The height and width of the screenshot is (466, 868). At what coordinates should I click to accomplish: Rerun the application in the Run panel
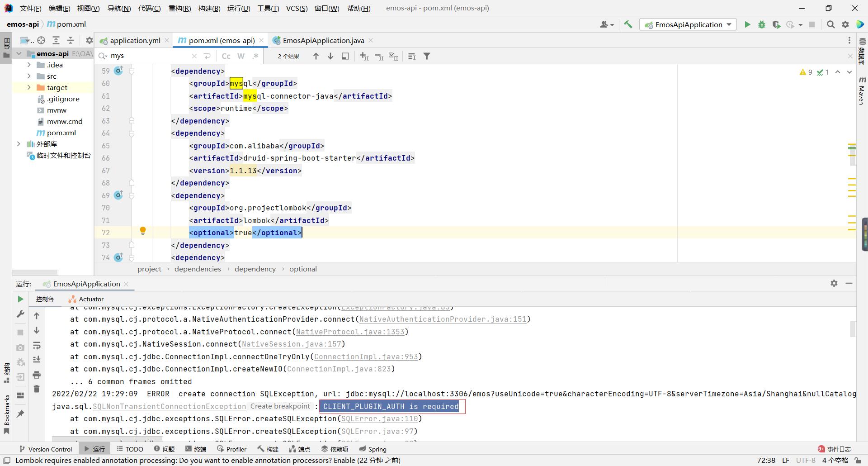click(20, 299)
